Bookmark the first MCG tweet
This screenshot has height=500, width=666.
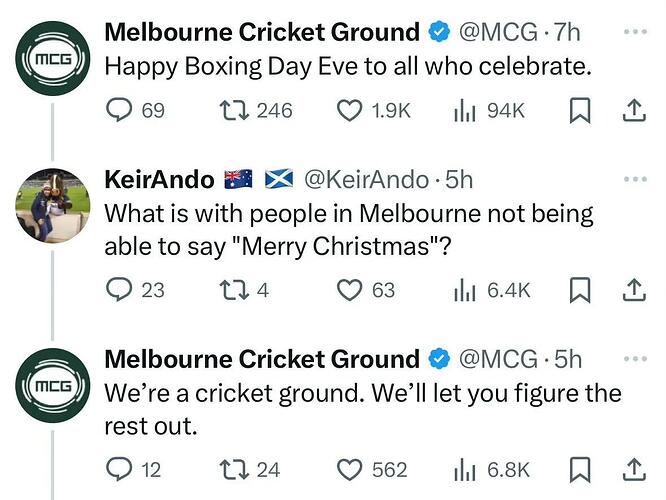[580, 111]
